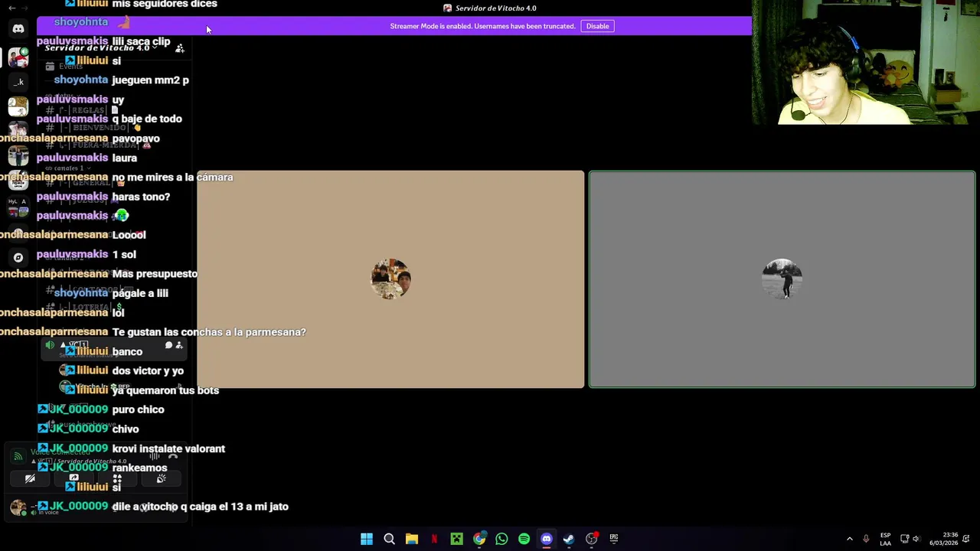Switch ESP LAA keyboard language
Screen dimensions: 980x551
(x=885, y=539)
